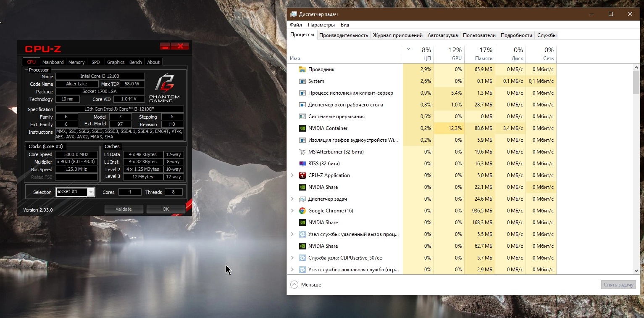Click the gear icon of Служба узла: CDPUserSvc
Viewport: 644px width, 318px height.
click(302, 258)
